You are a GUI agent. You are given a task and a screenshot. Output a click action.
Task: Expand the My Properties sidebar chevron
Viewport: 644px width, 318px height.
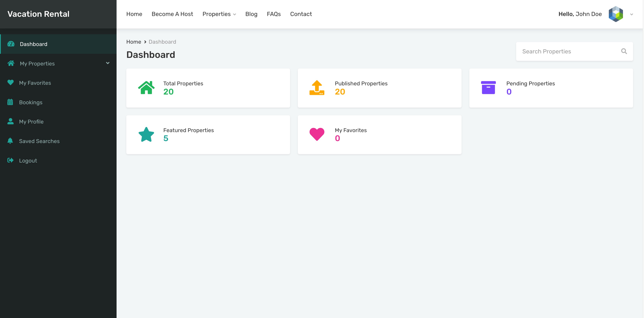point(108,63)
